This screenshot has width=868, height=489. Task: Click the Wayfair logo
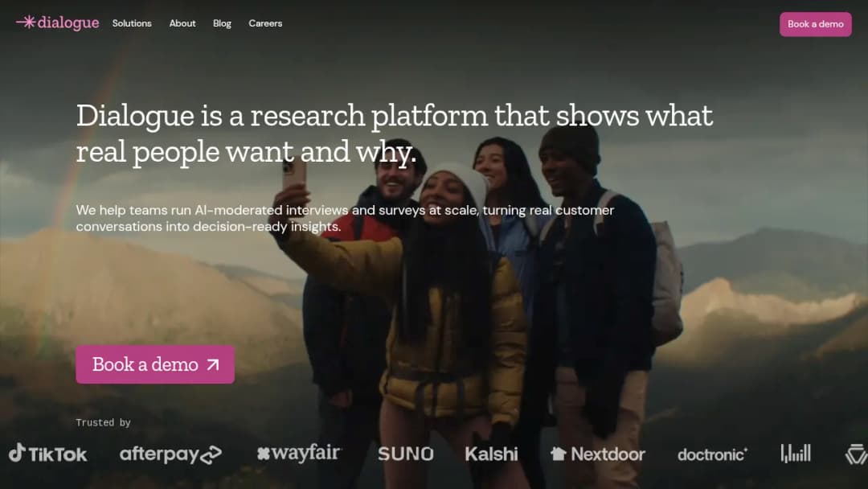pos(299,453)
